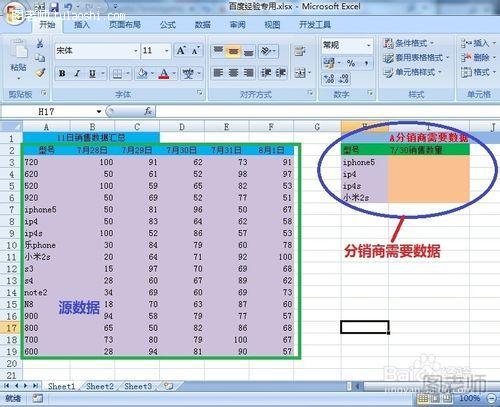Undo the last action
The image size is (500, 407).
click(68, 7)
